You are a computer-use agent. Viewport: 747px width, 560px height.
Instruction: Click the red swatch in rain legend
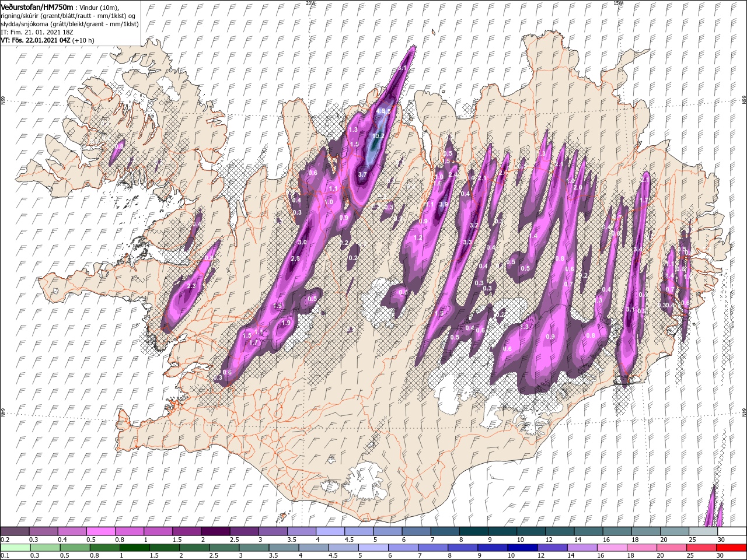(731, 548)
